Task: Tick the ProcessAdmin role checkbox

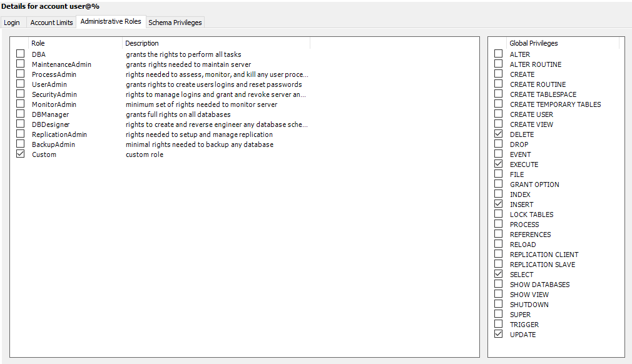Action: pyautogui.click(x=20, y=74)
